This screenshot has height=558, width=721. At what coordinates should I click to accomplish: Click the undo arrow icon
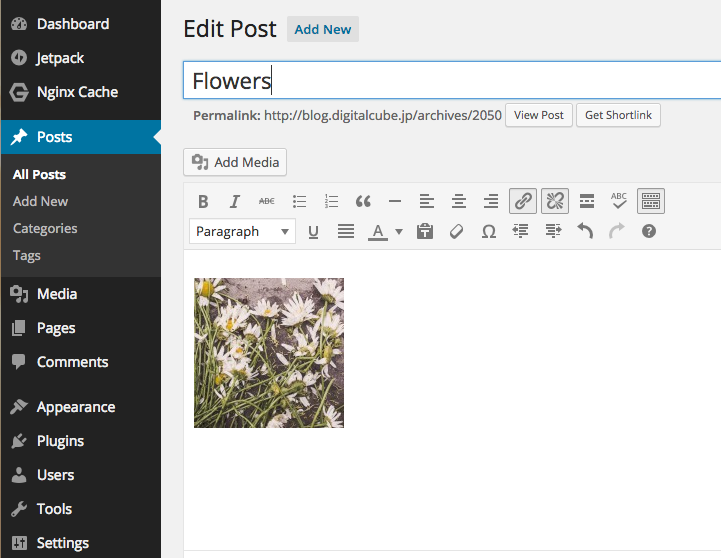[x=585, y=231]
